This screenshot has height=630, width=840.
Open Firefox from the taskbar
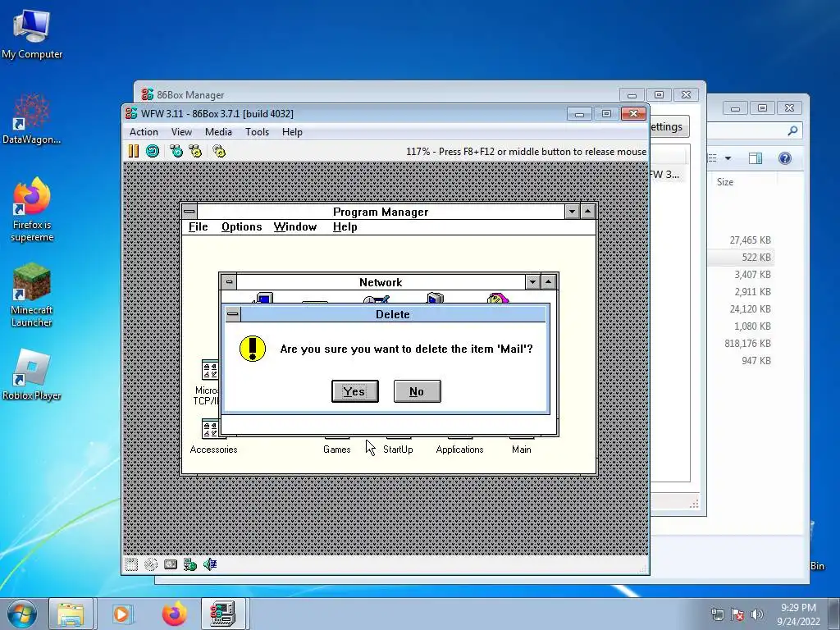pyautogui.click(x=174, y=614)
